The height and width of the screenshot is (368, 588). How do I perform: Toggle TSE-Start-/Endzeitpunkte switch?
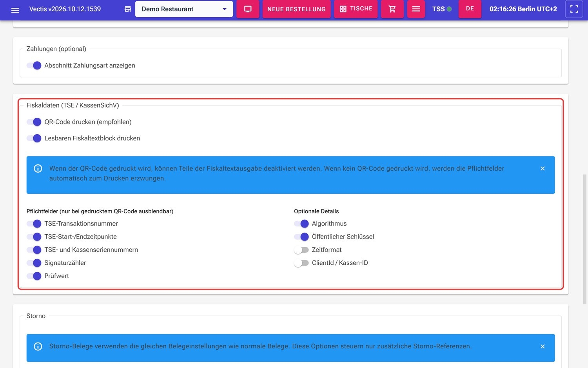point(34,237)
